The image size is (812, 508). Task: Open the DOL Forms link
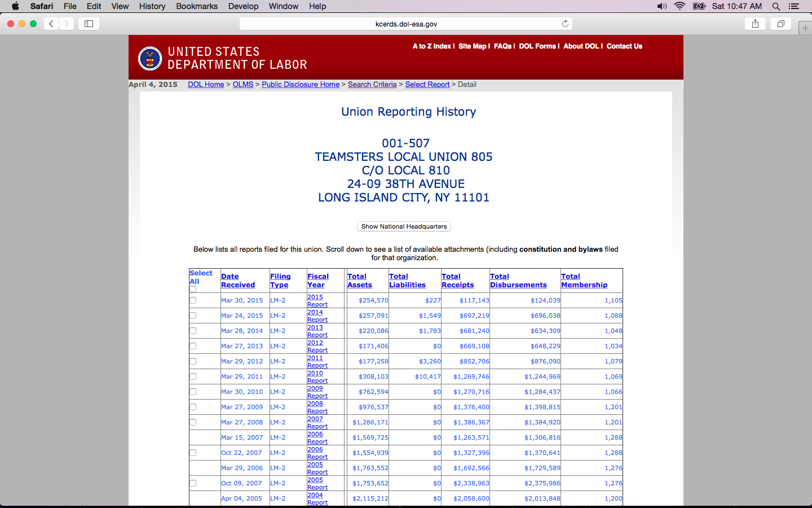pyautogui.click(x=537, y=46)
